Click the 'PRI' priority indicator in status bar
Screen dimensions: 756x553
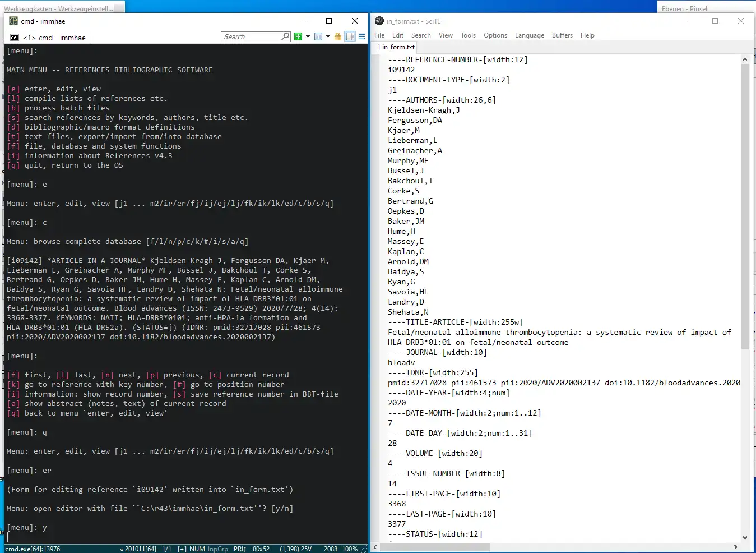(x=240, y=549)
